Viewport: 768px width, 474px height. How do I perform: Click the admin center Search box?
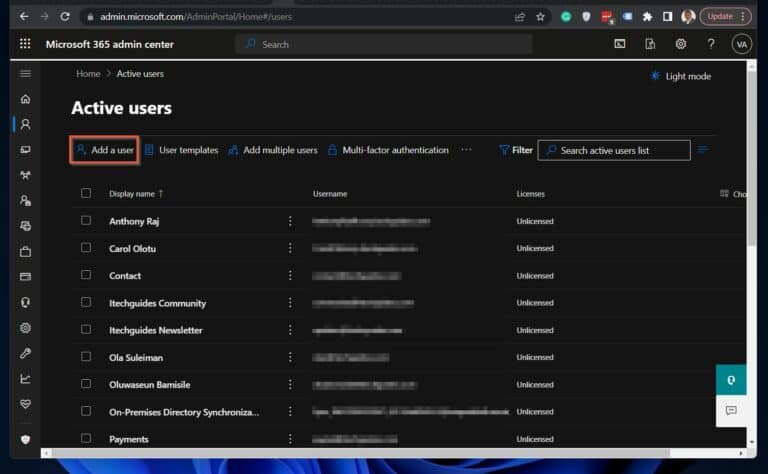[x=384, y=44]
